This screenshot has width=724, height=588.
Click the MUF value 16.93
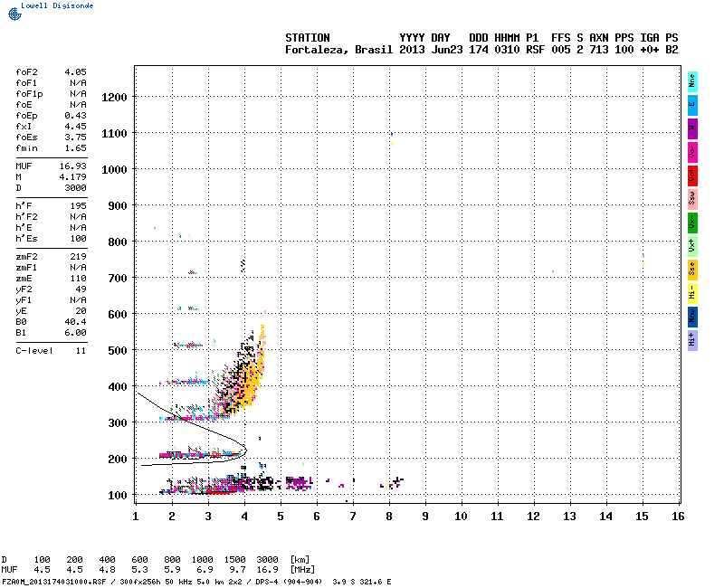point(73,166)
